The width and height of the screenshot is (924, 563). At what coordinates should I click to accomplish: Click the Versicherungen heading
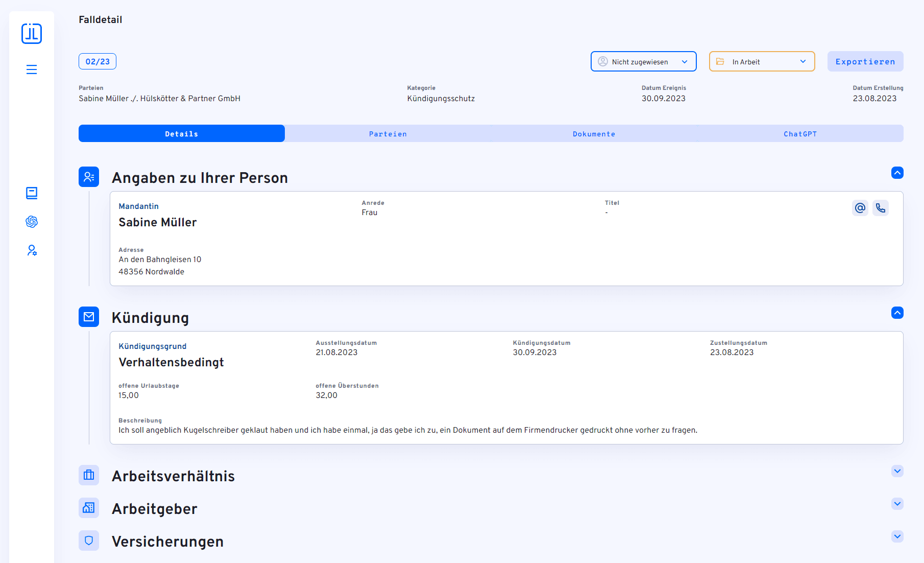(168, 542)
